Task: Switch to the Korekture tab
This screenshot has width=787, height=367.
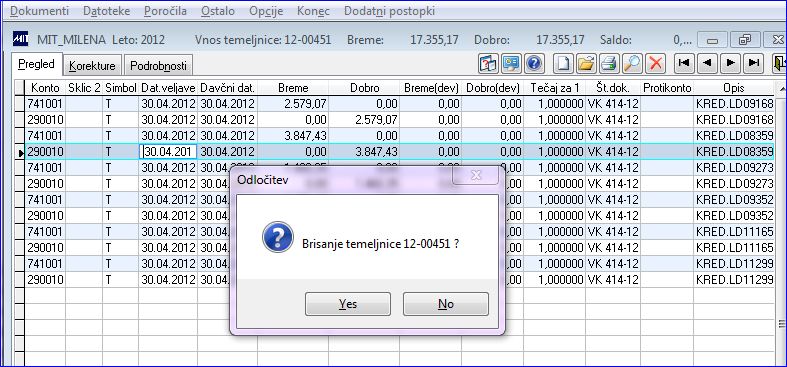Action: (x=92, y=66)
